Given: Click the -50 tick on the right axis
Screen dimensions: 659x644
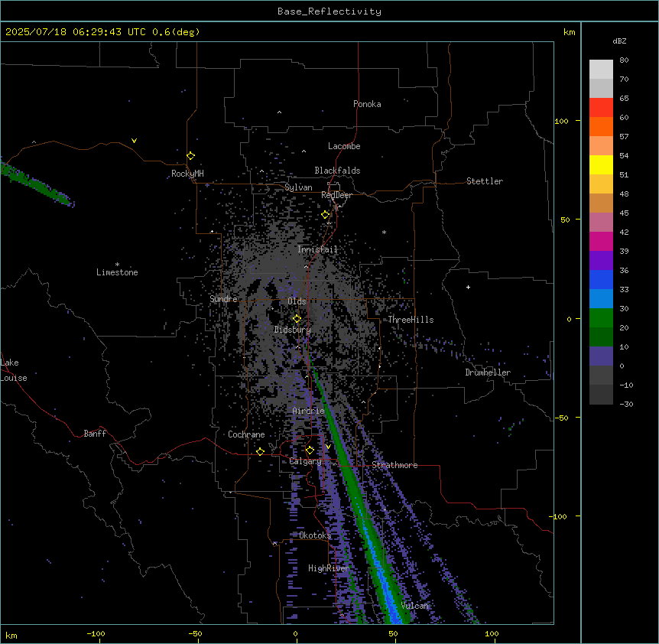Looking at the screenshot, I should click(x=561, y=418).
